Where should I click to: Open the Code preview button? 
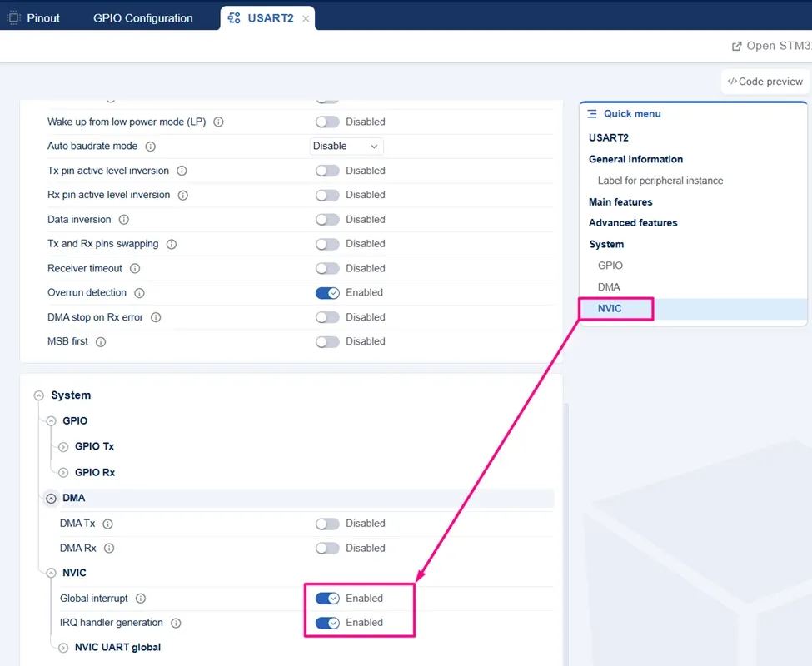(765, 82)
